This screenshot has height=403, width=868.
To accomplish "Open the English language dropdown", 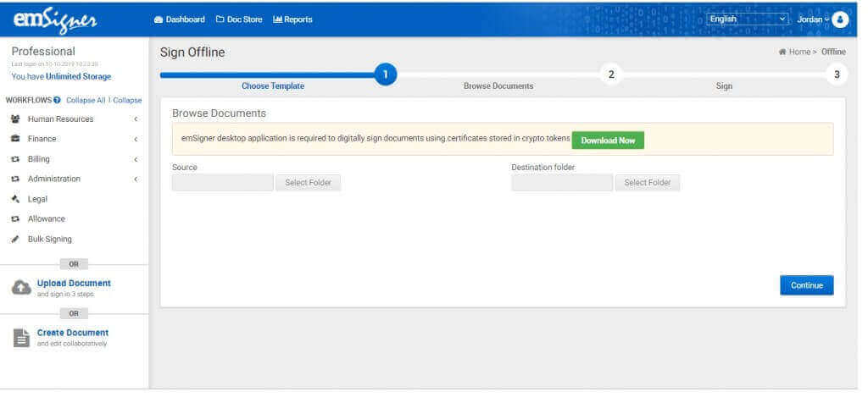I will (748, 19).
